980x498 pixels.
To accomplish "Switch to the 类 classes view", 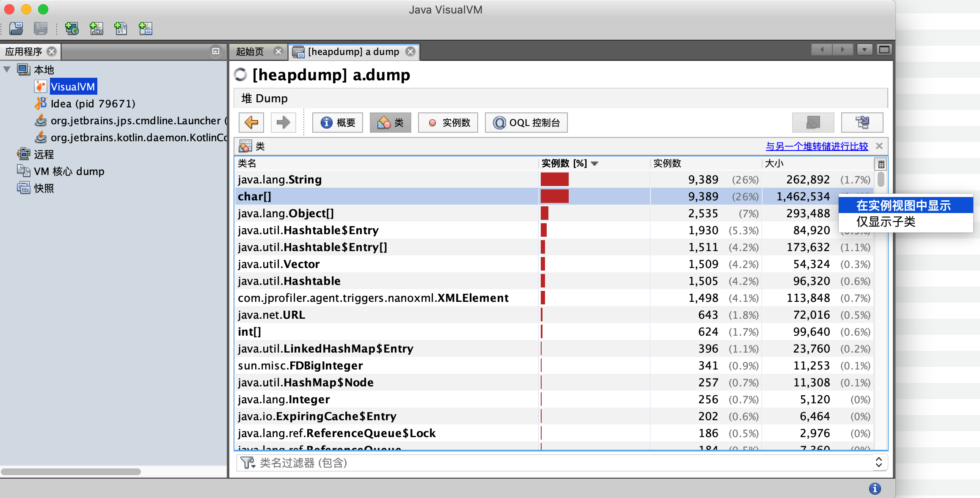I will 391,123.
